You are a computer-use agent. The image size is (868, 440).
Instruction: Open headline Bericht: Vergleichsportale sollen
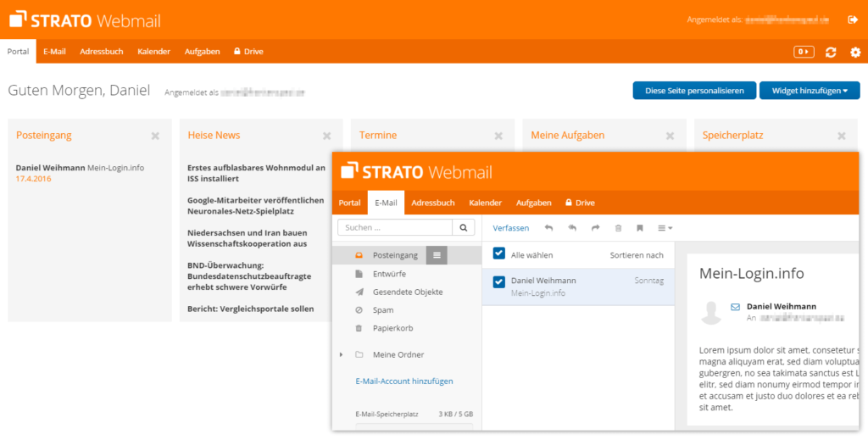click(251, 309)
